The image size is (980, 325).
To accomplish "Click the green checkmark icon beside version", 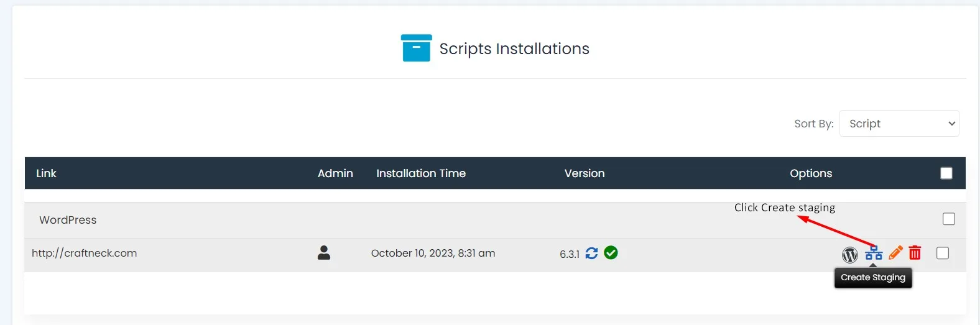I will pyautogui.click(x=611, y=252).
